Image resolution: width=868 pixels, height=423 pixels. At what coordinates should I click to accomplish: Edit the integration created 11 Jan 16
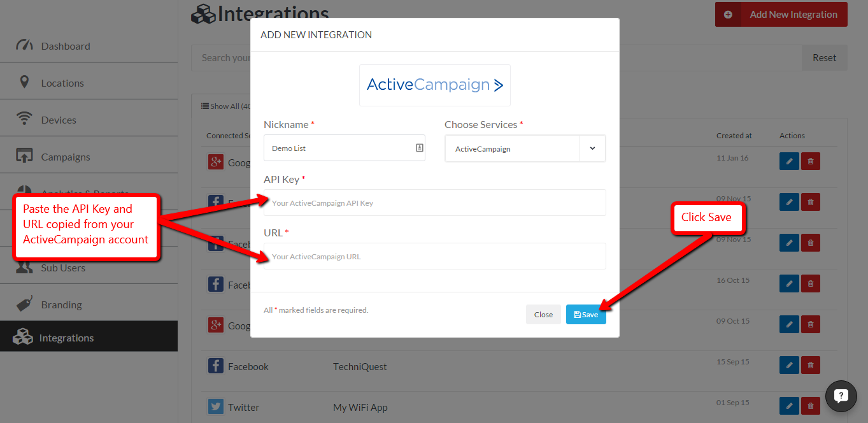pos(789,161)
